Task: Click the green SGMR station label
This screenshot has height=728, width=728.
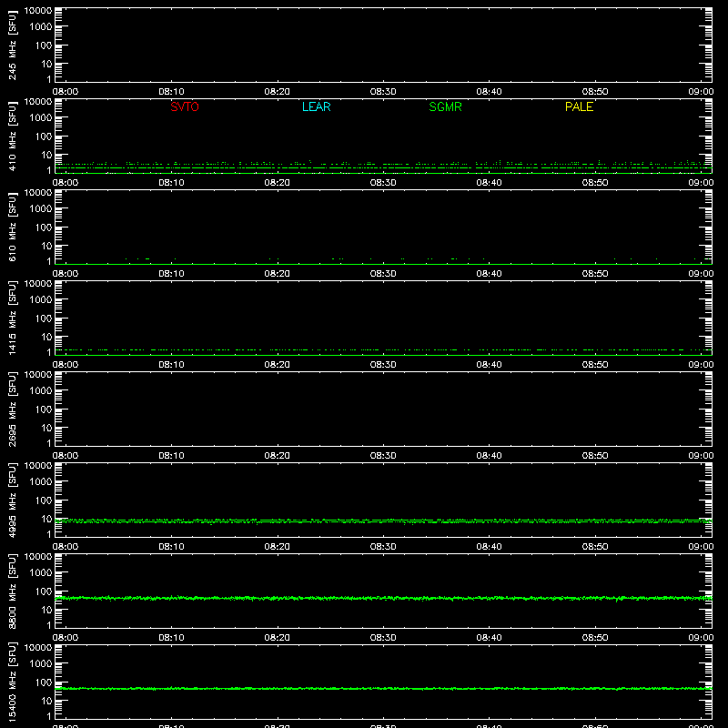Action: point(445,106)
